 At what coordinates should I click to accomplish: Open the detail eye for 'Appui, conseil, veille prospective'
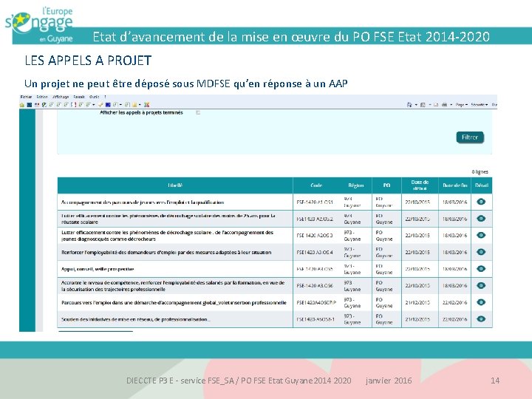point(481,269)
